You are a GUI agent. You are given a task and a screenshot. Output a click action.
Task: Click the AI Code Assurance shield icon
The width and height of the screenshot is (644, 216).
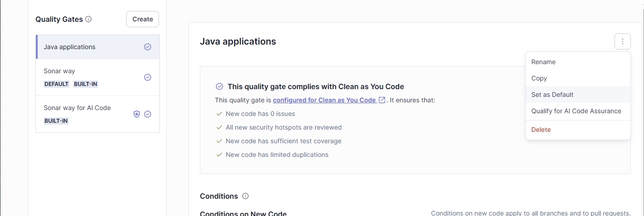(x=137, y=114)
